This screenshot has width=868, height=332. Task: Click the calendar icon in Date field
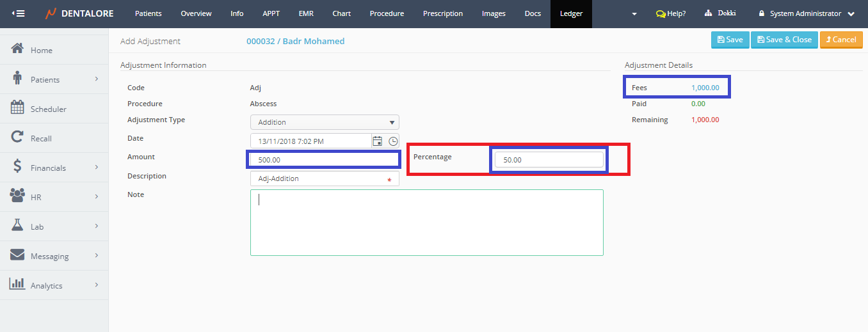pyautogui.click(x=378, y=141)
